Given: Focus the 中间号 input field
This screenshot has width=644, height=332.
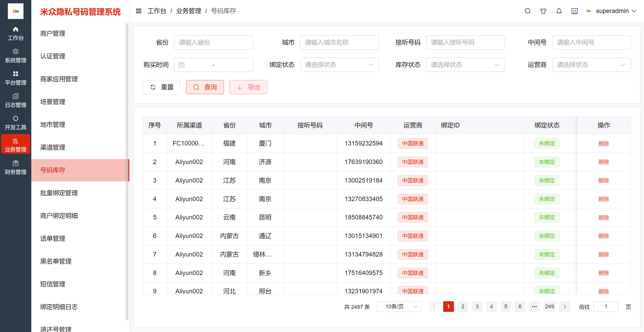Looking at the screenshot, I should [x=591, y=42].
